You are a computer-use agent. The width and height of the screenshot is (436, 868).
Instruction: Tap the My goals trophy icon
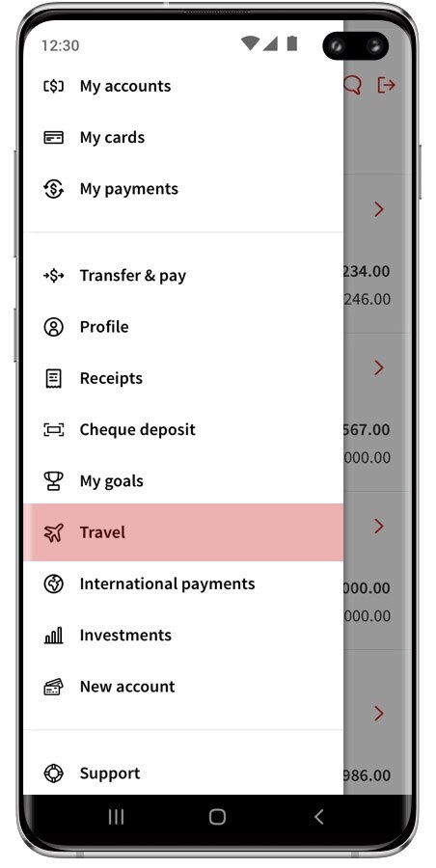point(54,481)
